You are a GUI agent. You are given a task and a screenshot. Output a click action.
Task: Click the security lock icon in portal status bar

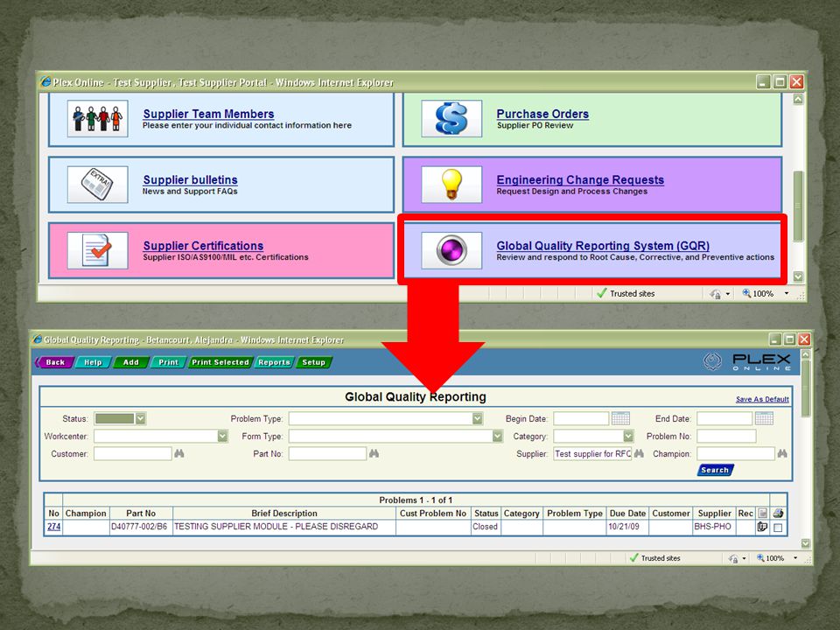click(715, 294)
